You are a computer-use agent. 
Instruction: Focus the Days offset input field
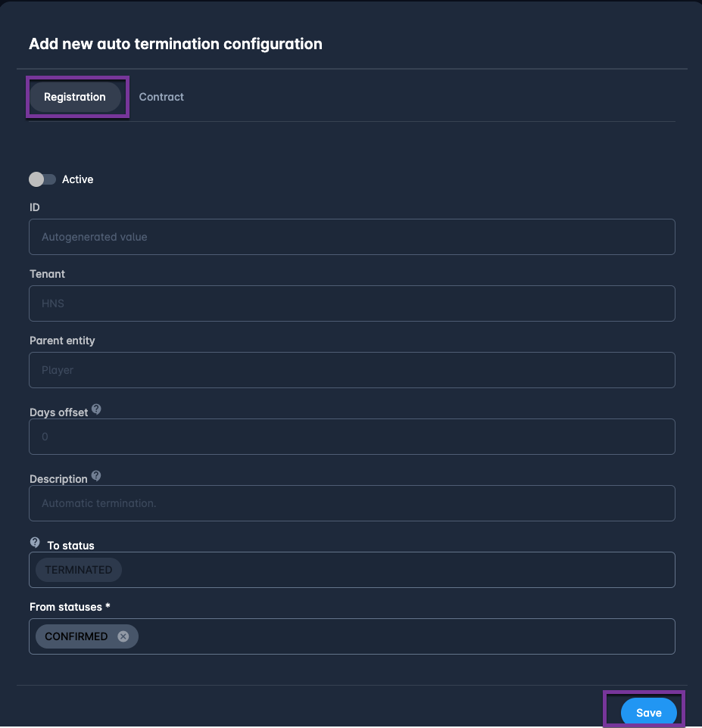(351, 437)
